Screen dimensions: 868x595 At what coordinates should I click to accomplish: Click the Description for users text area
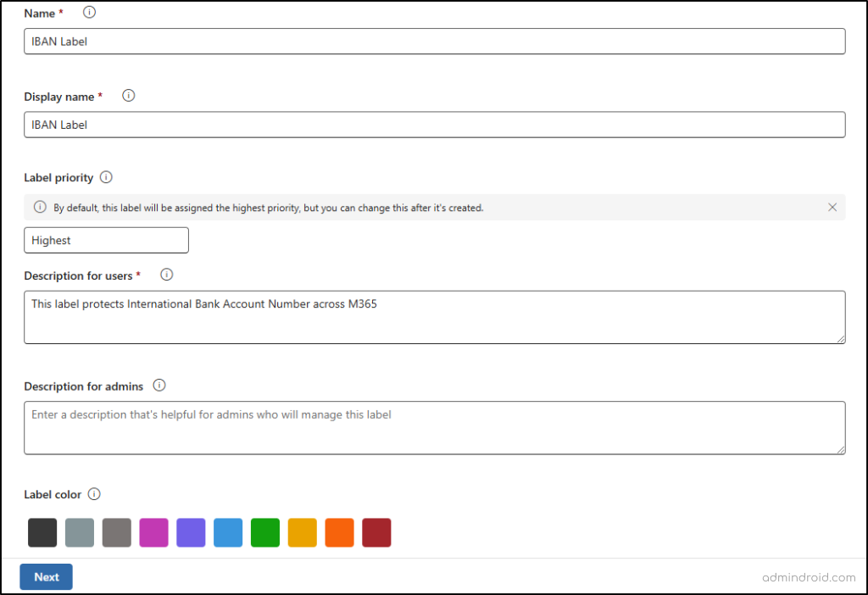434,317
